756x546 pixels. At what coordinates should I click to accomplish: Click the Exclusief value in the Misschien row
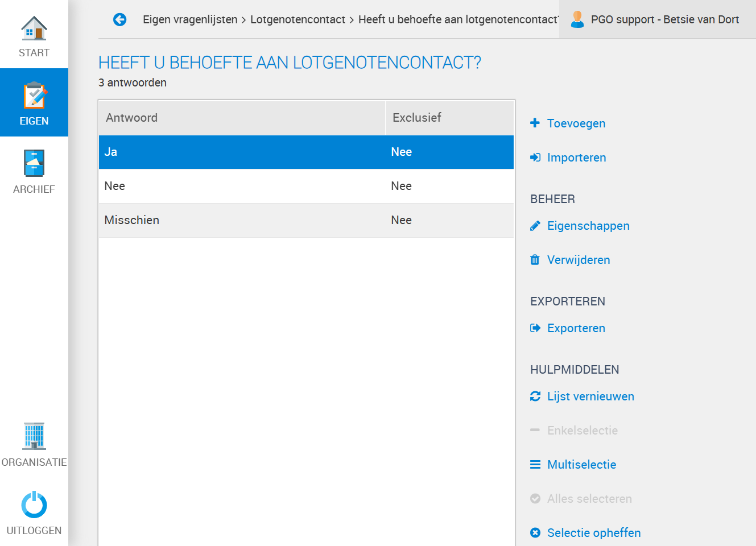402,220
